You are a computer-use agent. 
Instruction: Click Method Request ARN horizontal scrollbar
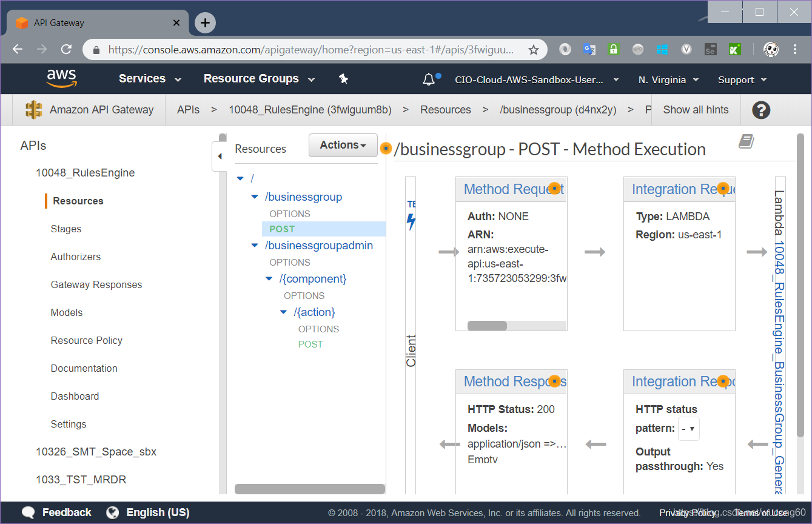coord(487,326)
